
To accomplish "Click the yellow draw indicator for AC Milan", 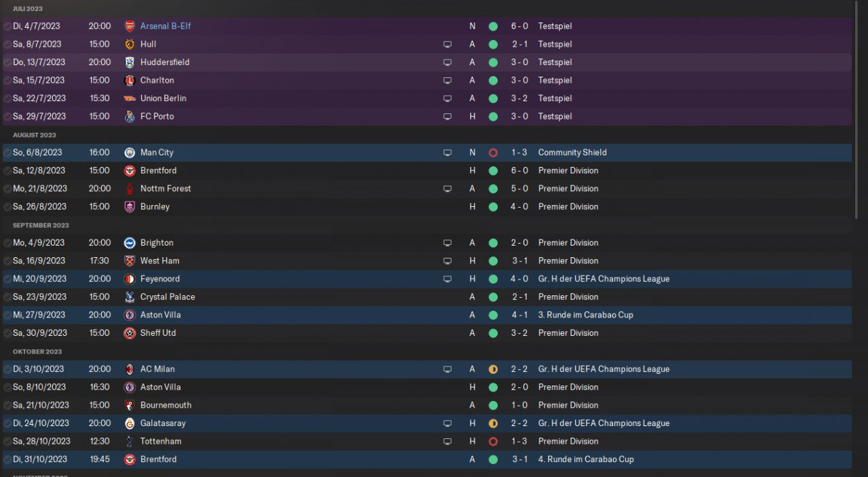I will (x=493, y=369).
